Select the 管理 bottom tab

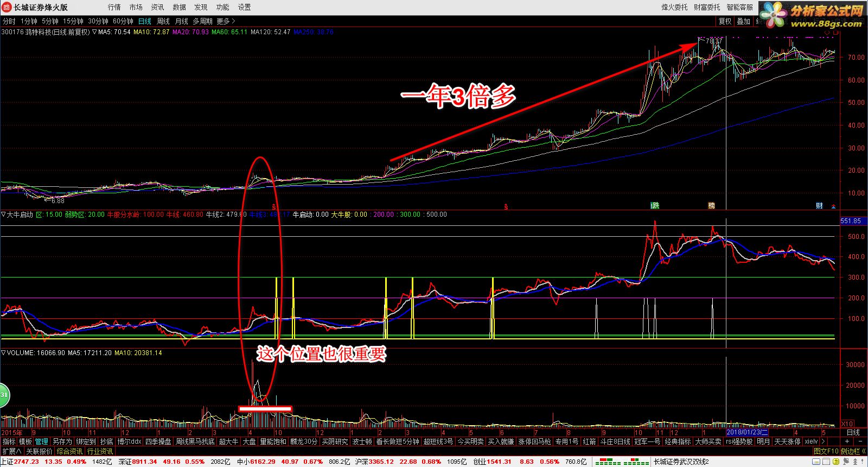(x=42, y=441)
